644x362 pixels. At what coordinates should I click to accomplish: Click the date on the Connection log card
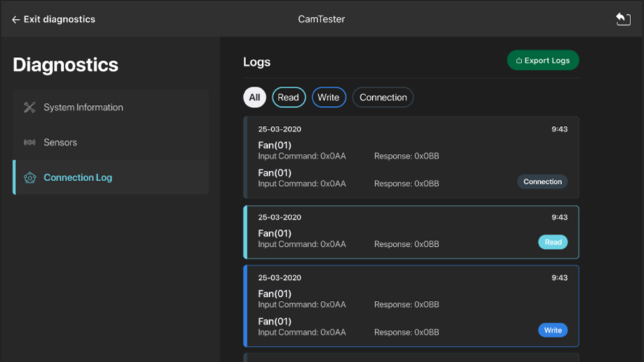tap(280, 129)
